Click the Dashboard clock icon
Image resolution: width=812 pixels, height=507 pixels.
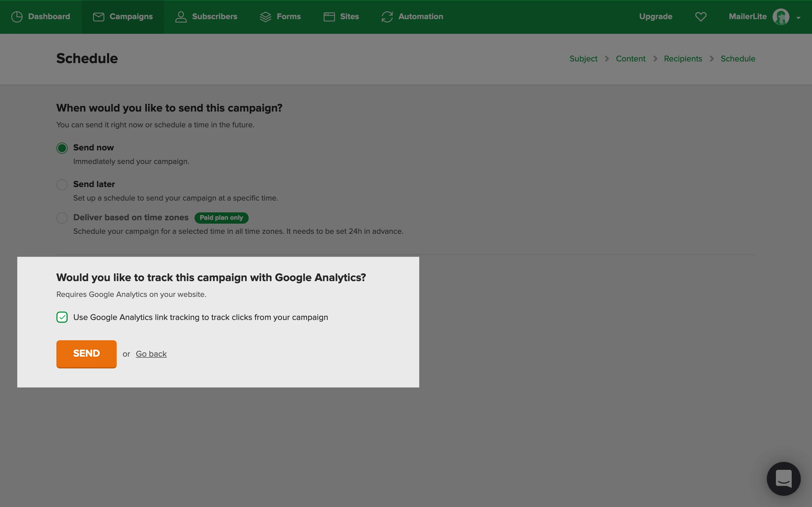[x=17, y=17]
